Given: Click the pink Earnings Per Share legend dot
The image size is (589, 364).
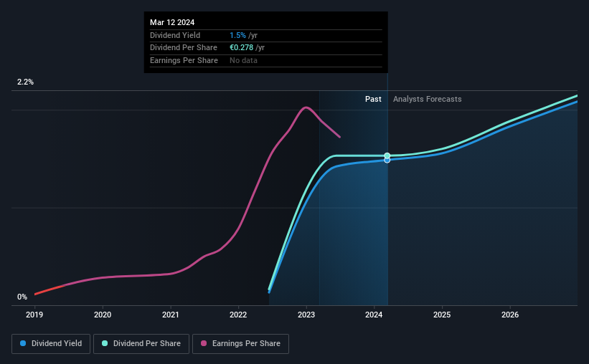Looking at the screenshot, I should click(204, 343).
